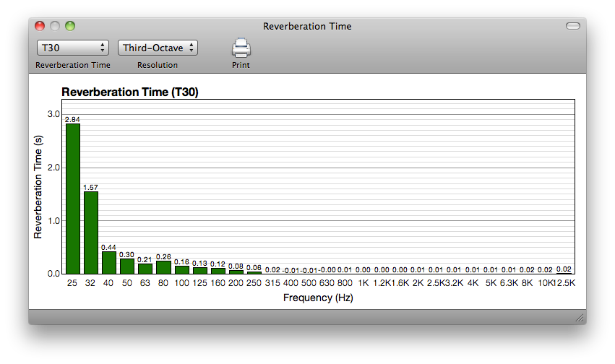This screenshot has width=615, height=364.
Task: Click the 0.02 value above 315 Hz
Action: (272, 270)
